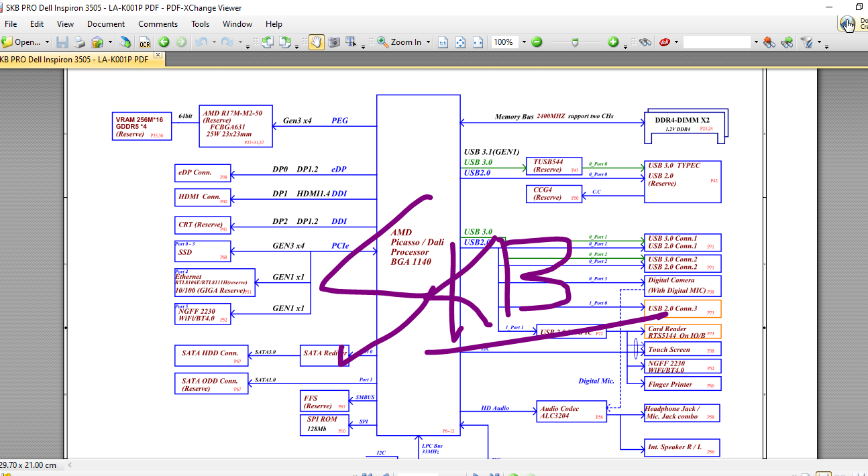The width and height of the screenshot is (868, 476).
Task: Open Find with the binoculars icon
Action: coord(645,42)
